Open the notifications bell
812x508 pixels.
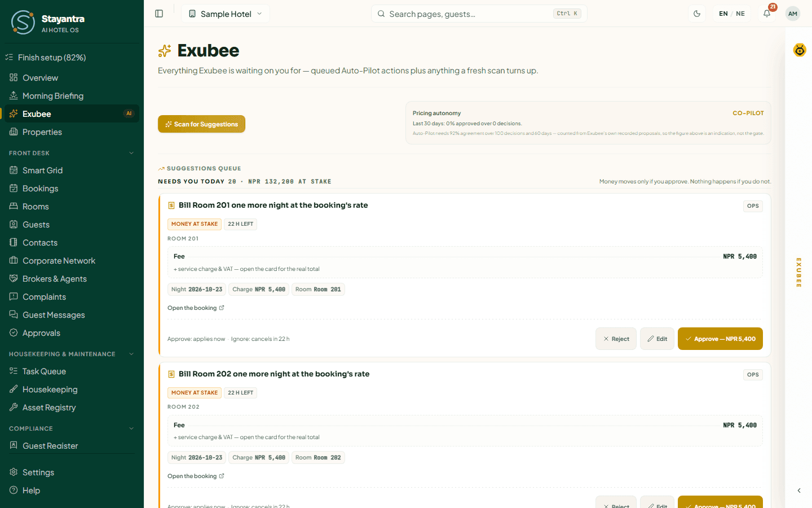pos(767,14)
